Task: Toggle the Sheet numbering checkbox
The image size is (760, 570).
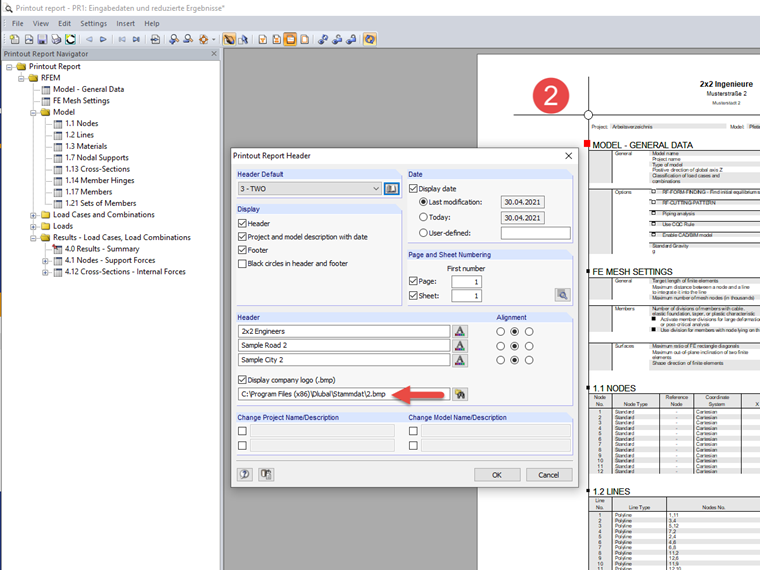Action: coord(413,296)
